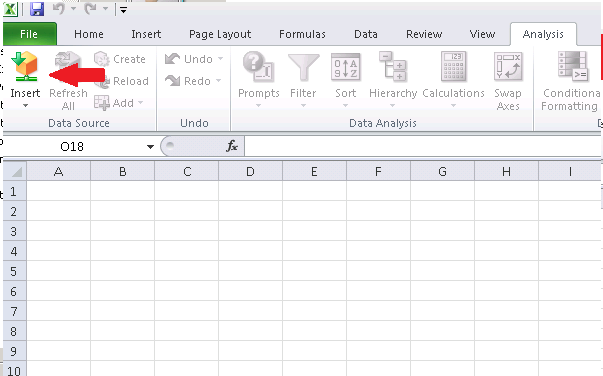Select column G header
The width and height of the screenshot is (603, 376).
[442, 171]
